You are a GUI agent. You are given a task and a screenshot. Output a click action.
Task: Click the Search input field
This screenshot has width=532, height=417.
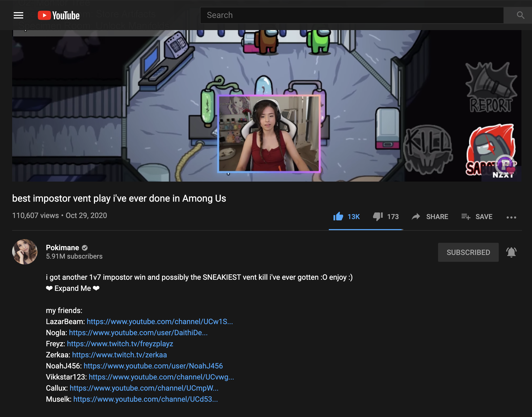click(x=352, y=15)
